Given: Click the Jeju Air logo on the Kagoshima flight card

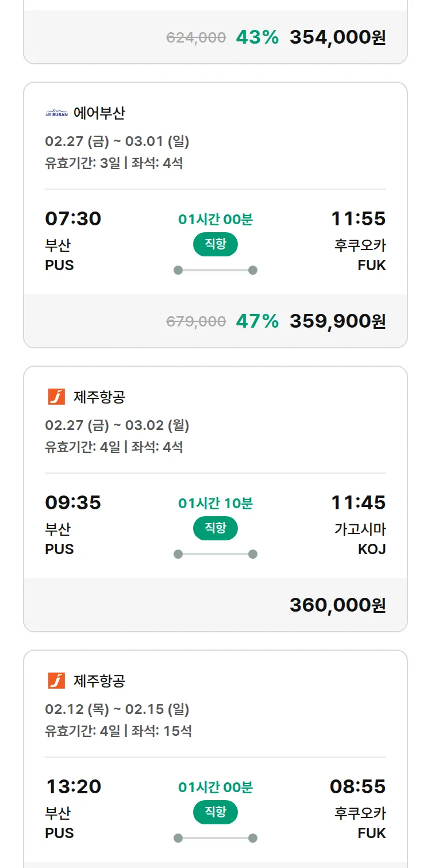Looking at the screenshot, I should [56, 397].
